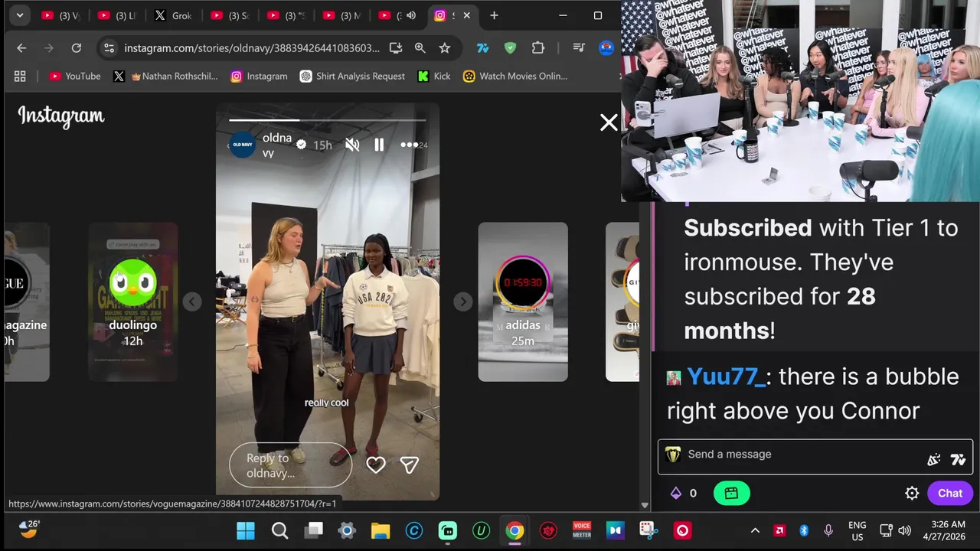Share the story via paper plane icon
This screenshot has height=551, width=980.
click(x=410, y=465)
